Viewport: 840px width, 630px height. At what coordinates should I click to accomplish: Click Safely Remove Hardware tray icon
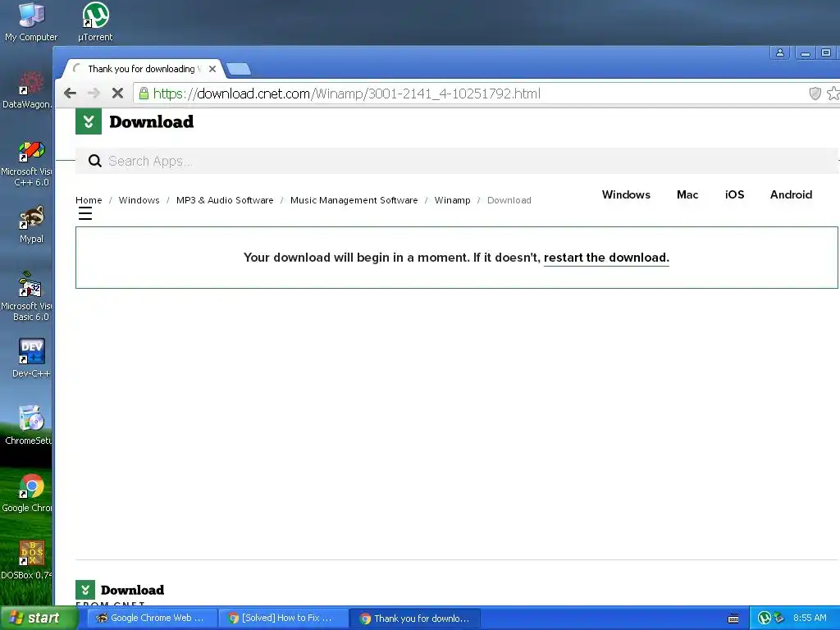[x=779, y=618]
